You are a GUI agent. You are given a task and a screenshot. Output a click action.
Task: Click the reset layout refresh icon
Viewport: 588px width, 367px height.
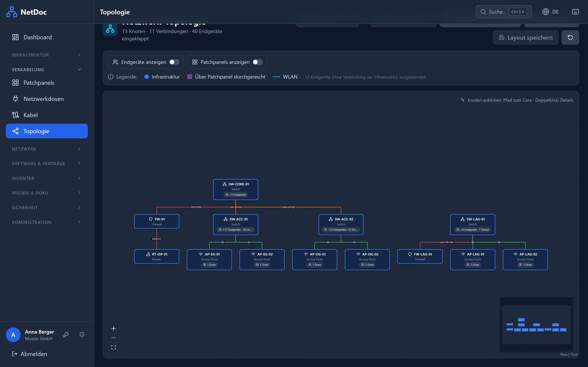coord(570,37)
